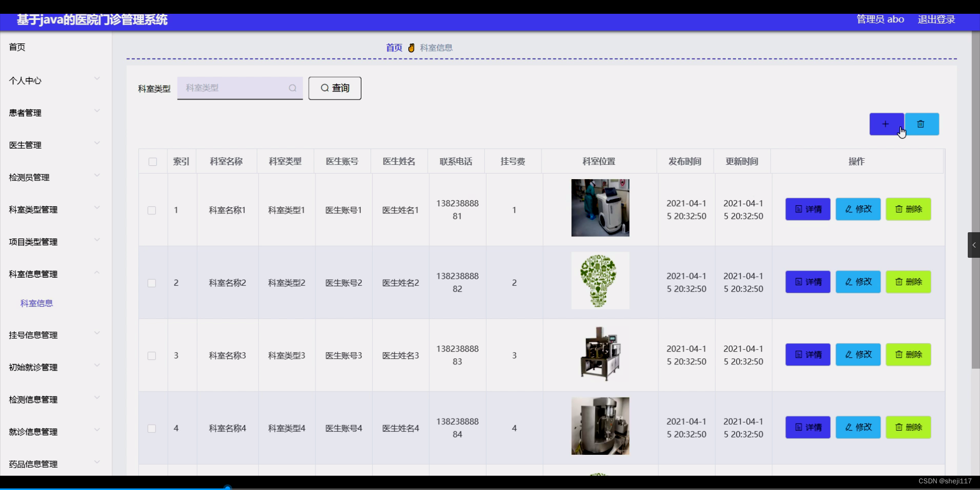
Task: Click the pointing hand icon in breadcrumb
Action: [410, 47]
